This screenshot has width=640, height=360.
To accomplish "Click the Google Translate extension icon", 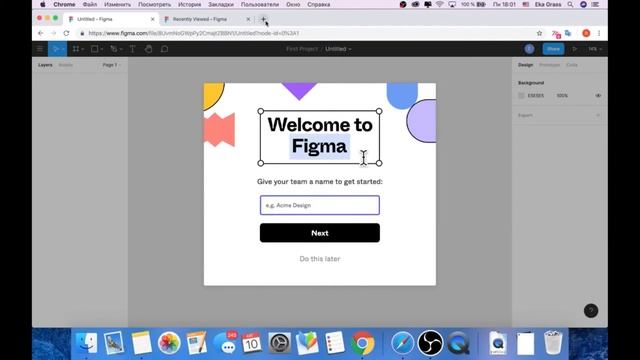I will coord(568,33).
